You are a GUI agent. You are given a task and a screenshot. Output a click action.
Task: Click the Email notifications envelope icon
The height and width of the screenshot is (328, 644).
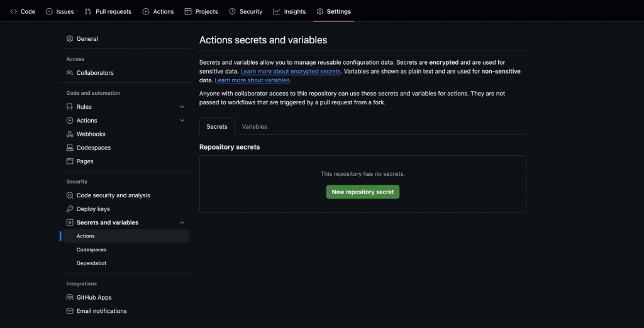point(70,311)
